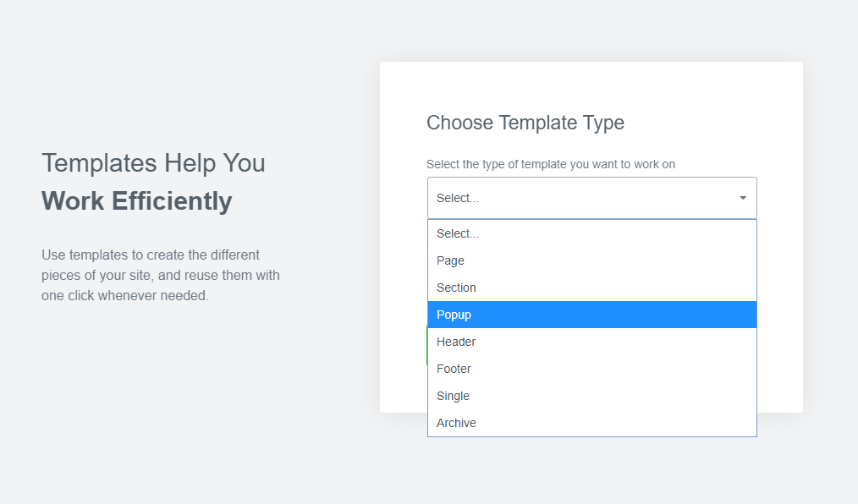Click the template type Select... combo box
Viewport: 858px width, 504px height.
592,198
